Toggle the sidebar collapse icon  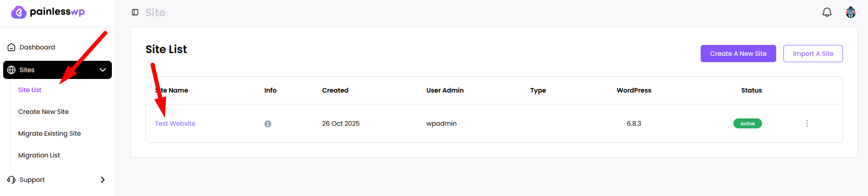click(135, 12)
